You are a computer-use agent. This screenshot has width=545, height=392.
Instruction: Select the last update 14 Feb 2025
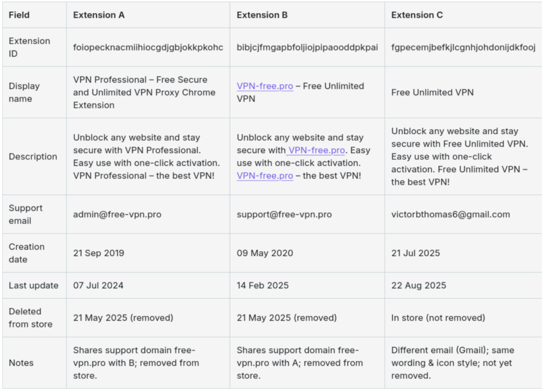point(263,286)
